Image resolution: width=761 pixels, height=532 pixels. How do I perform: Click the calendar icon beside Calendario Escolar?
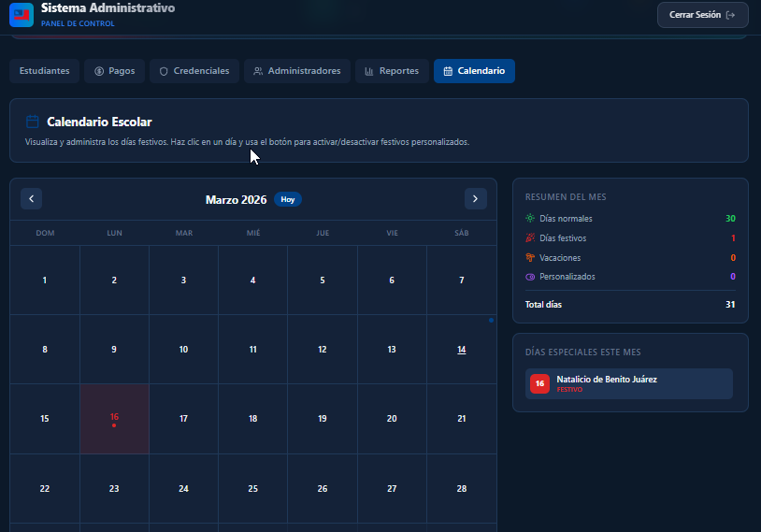tap(33, 122)
